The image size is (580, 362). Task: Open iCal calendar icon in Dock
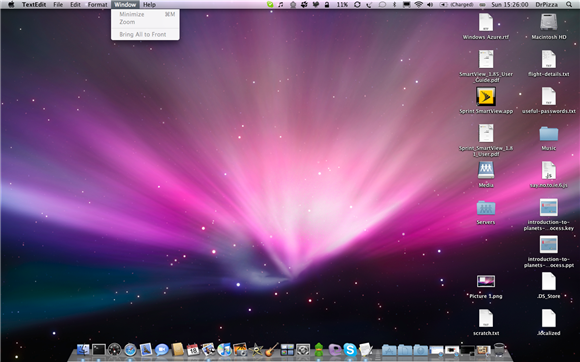tap(193, 349)
